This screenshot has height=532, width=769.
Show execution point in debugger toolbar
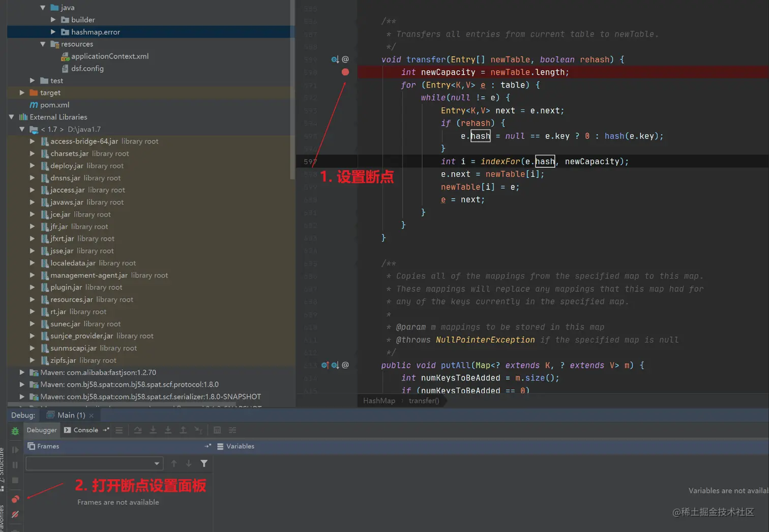[119, 430]
